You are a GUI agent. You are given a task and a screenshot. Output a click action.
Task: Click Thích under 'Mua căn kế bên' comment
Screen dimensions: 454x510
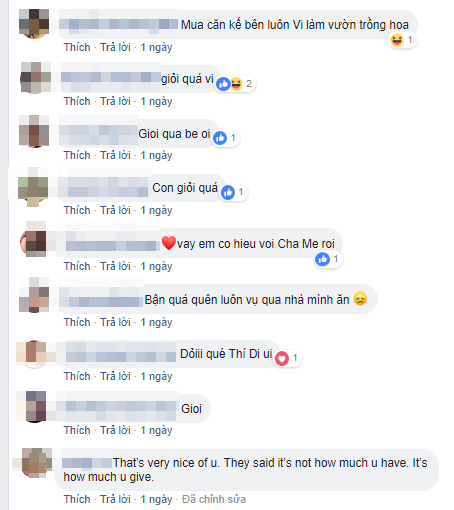coord(77,47)
